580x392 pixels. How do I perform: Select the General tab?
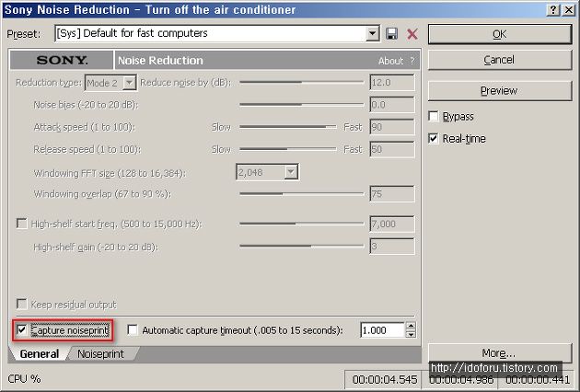(40, 354)
